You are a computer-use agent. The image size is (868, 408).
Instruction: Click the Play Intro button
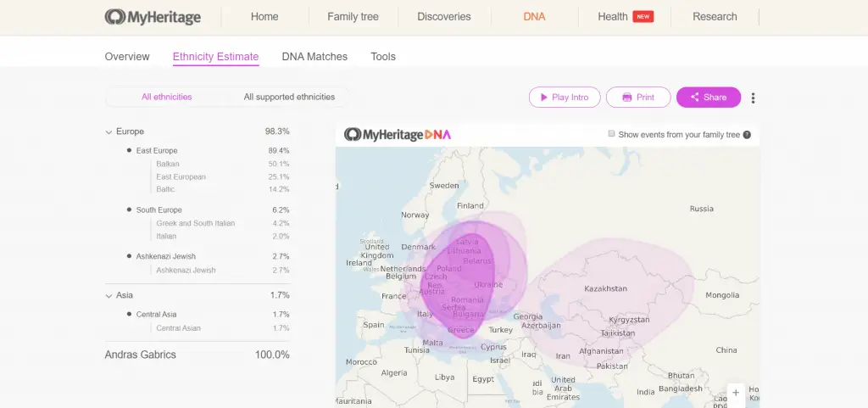pyautogui.click(x=565, y=98)
